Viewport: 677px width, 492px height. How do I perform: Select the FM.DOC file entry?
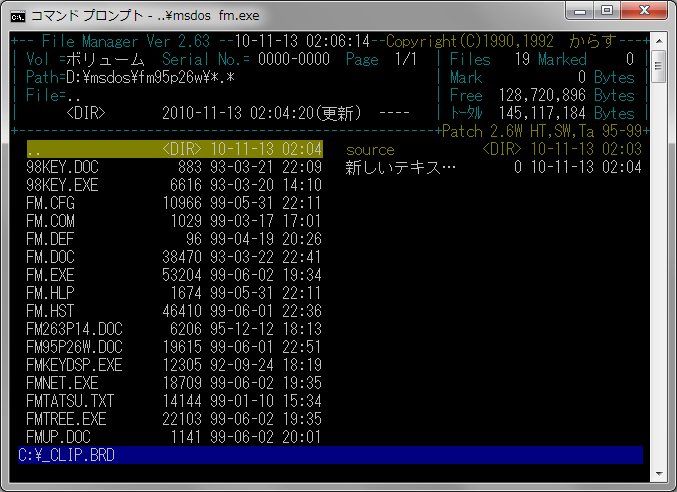pyautogui.click(x=174, y=257)
